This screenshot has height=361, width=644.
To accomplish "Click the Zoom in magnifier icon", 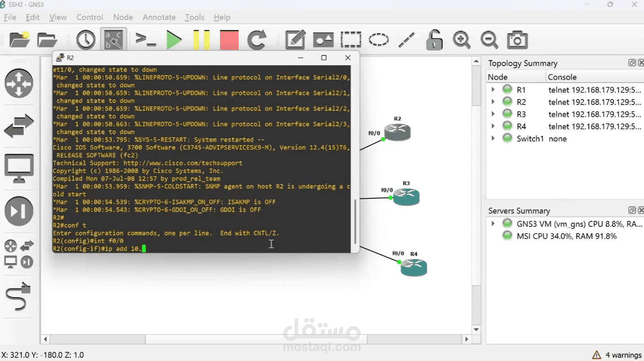I will (x=461, y=40).
